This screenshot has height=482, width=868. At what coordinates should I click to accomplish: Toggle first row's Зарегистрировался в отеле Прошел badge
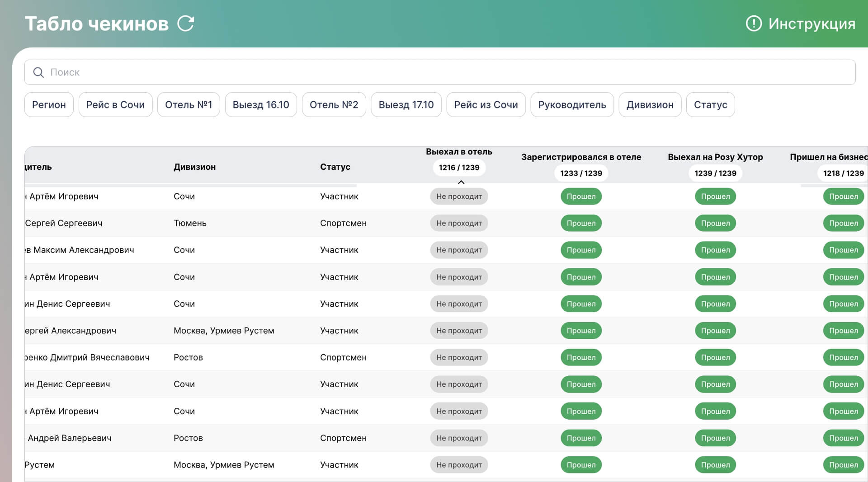pyautogui.click(x=581, y=197)
